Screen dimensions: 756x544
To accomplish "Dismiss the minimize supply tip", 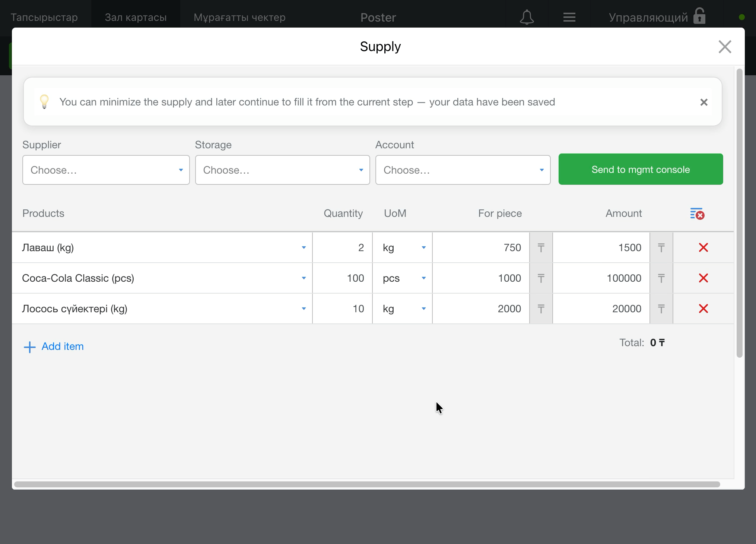I will [x=704, y=102].
